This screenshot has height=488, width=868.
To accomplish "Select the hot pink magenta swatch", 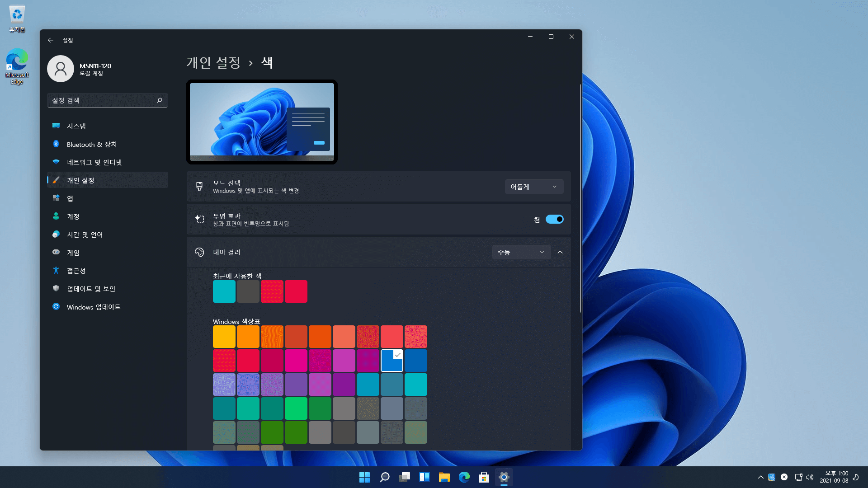I will [296, 361].
